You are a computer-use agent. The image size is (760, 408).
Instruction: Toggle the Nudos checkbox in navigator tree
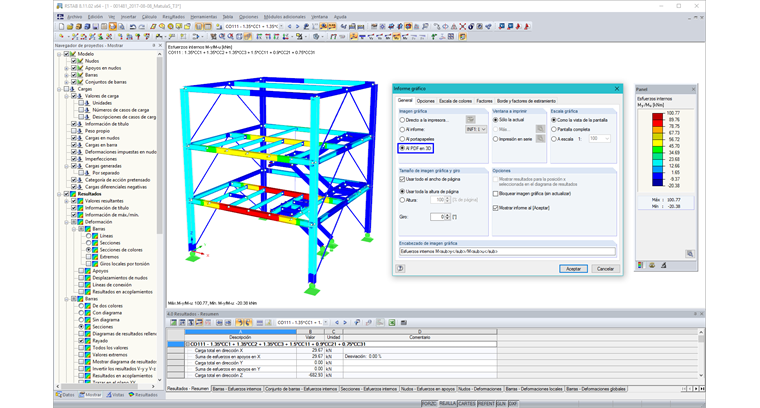pyautogui.click(x=74, y=61)
